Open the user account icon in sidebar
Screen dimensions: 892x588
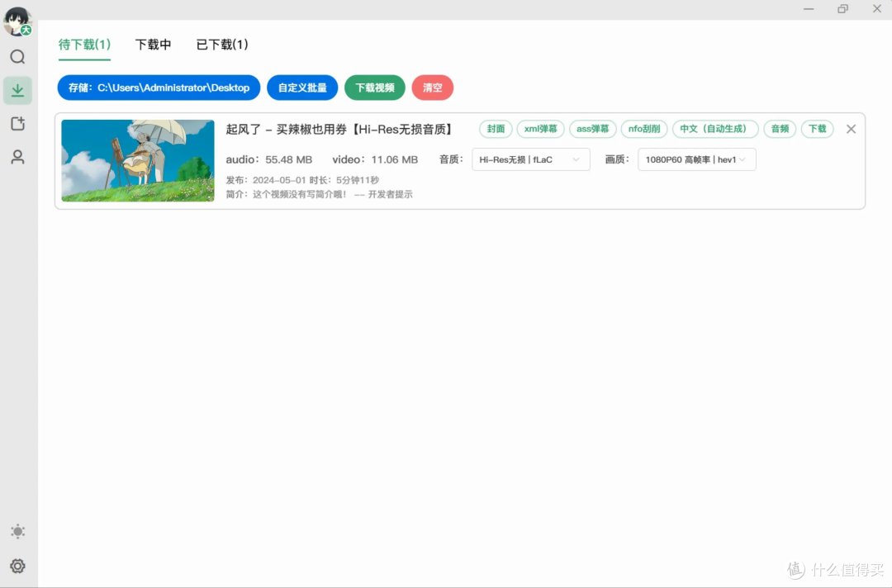coord(17,156)
